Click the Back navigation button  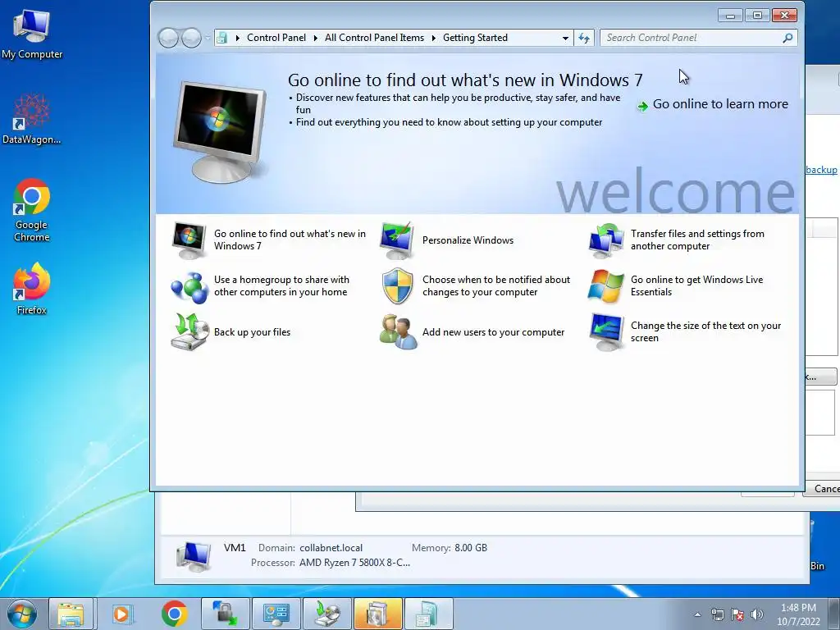tap(168, 38)
